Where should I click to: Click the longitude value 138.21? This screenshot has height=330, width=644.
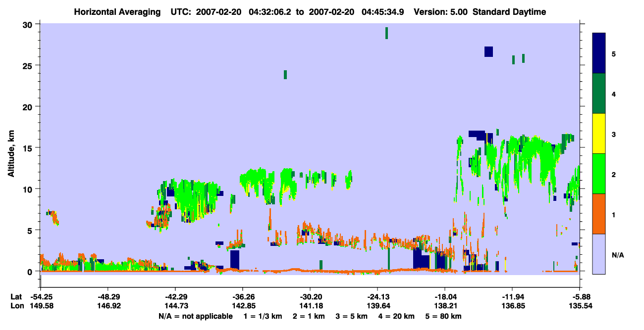(445, 306)
